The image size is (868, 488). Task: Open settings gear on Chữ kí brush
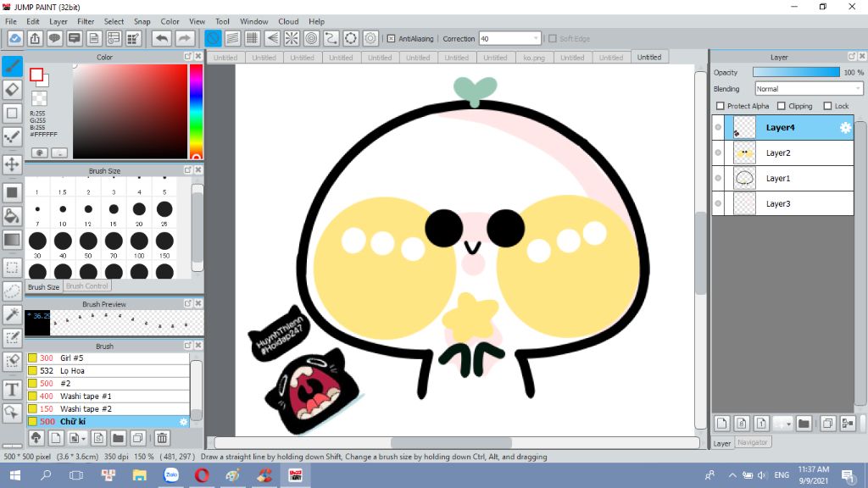click(x=183, y=422)
